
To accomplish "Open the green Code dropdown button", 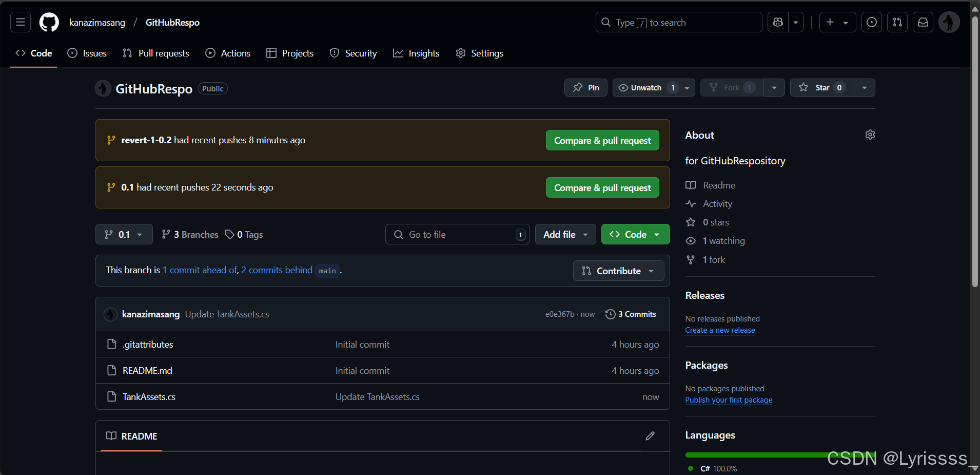I will [x=635, y=235].
